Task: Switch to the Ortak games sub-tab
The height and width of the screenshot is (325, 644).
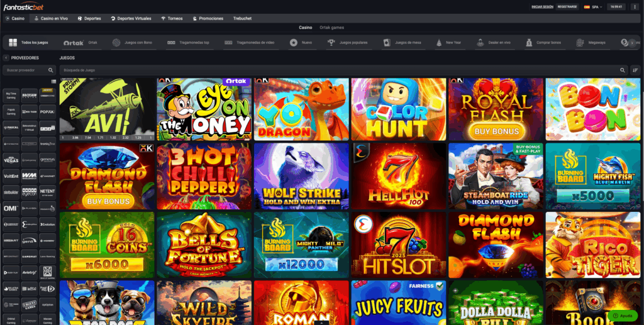Action: coord(332,28)
